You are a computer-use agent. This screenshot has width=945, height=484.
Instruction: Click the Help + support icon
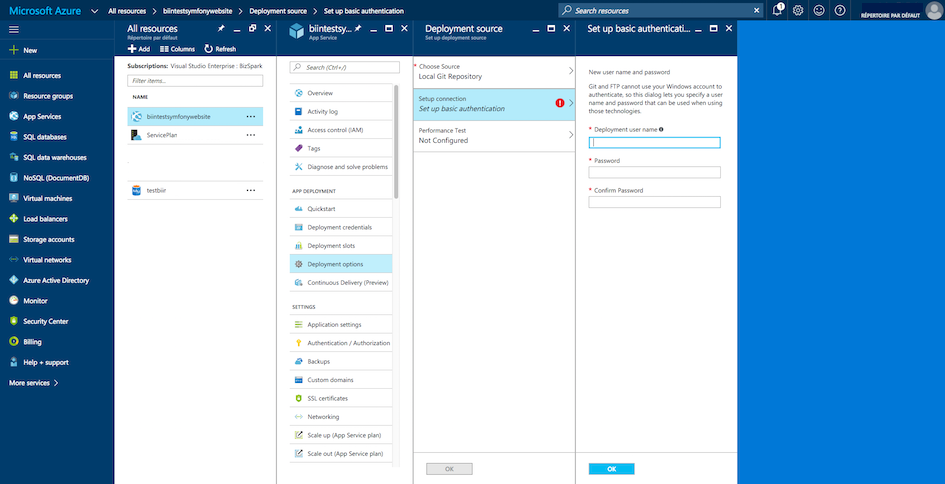click(14, 362)
